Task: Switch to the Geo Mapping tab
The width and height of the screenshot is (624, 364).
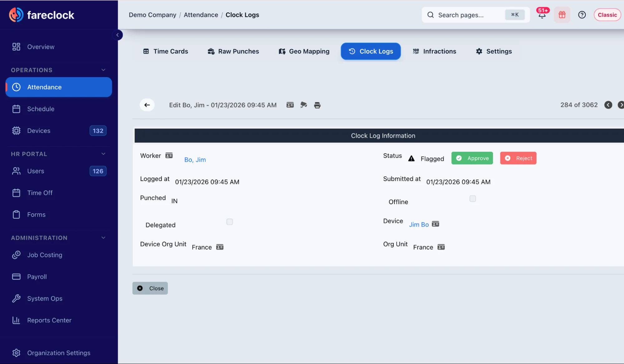Action: click(304, 51)
